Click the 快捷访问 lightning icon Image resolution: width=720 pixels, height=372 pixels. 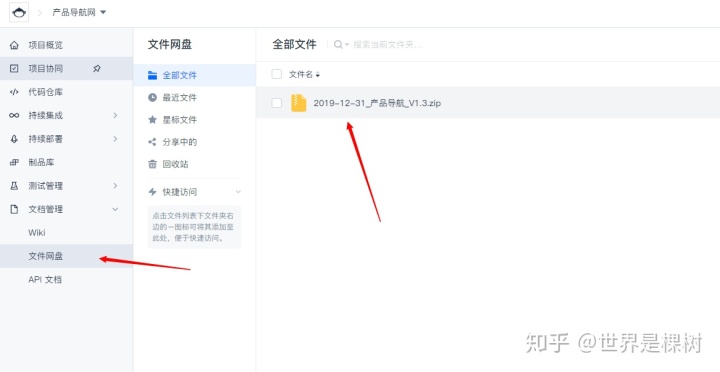tap(152, 192)
